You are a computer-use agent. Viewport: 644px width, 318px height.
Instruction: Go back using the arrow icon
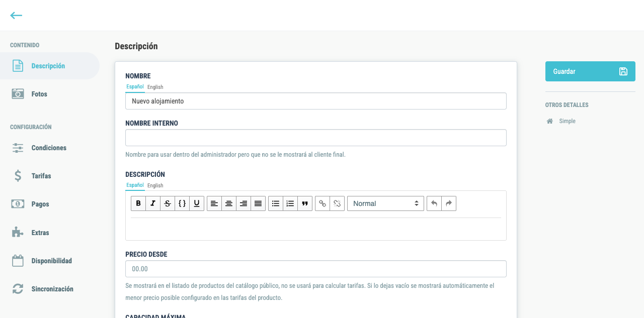(16, 16)
